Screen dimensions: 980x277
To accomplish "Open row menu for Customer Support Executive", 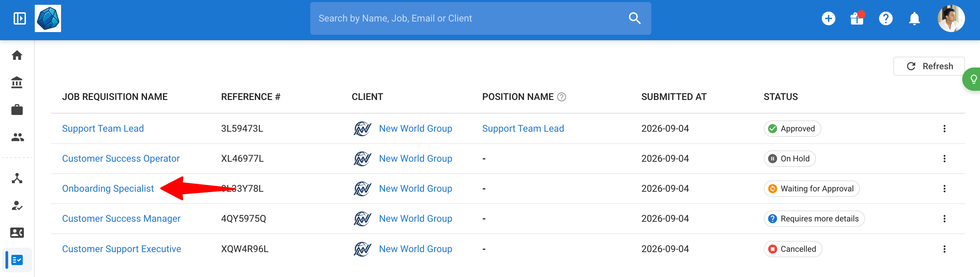I will point(944,249).
